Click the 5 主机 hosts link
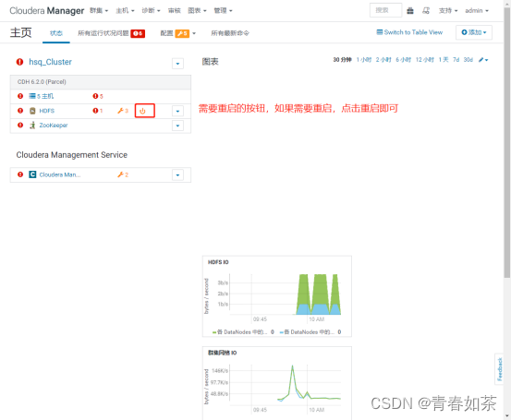This screenshot has height=420, width=511. point(42,96)
